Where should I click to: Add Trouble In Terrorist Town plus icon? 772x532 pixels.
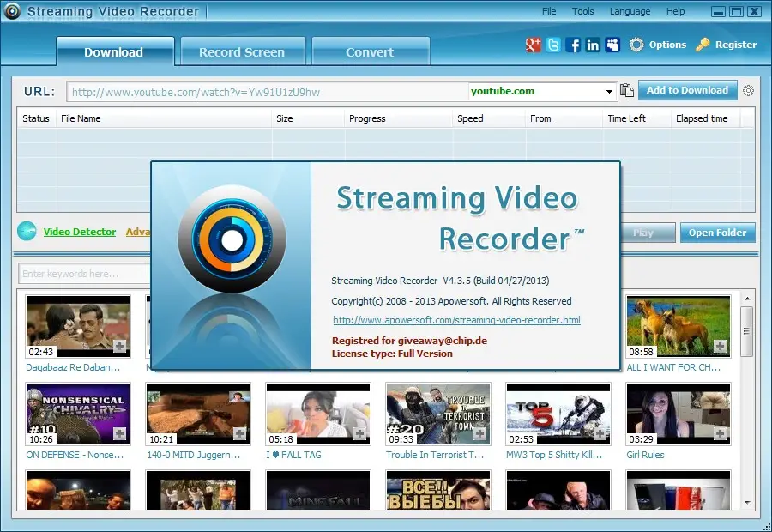coord(480,433)
